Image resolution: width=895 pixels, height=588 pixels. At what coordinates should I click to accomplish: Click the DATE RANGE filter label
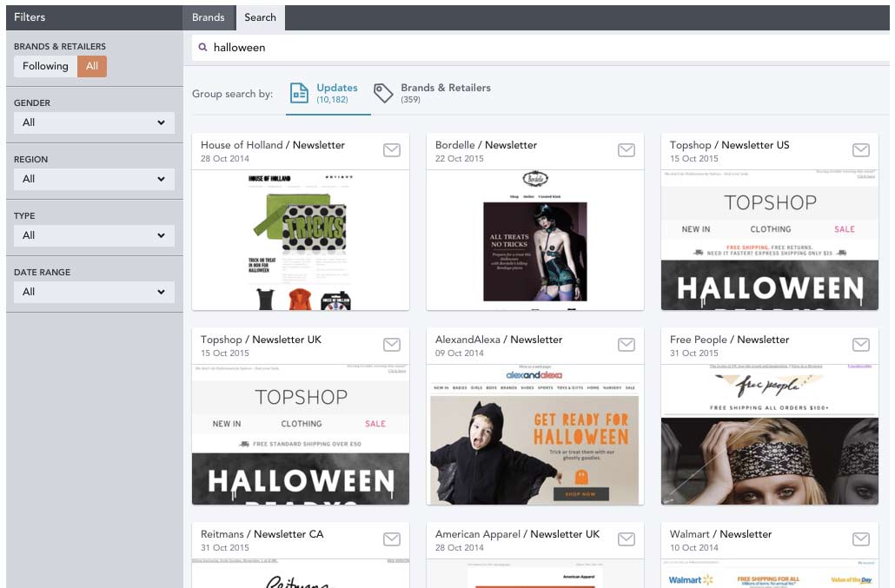point(43,273)
